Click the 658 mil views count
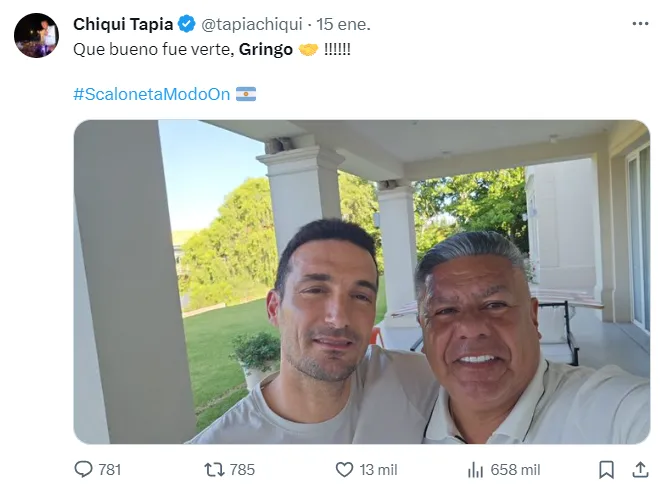This screenshot has width=662, height=489. (x=515, y=470)
